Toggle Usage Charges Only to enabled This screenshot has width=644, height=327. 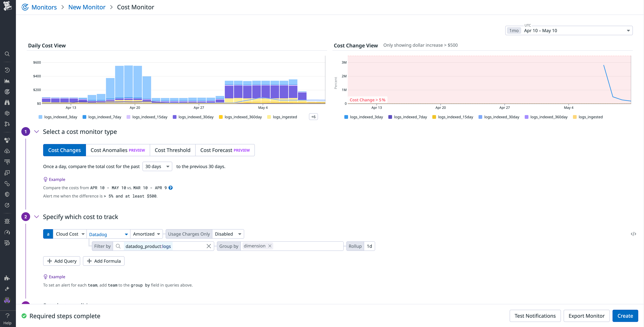coord(228,234)
